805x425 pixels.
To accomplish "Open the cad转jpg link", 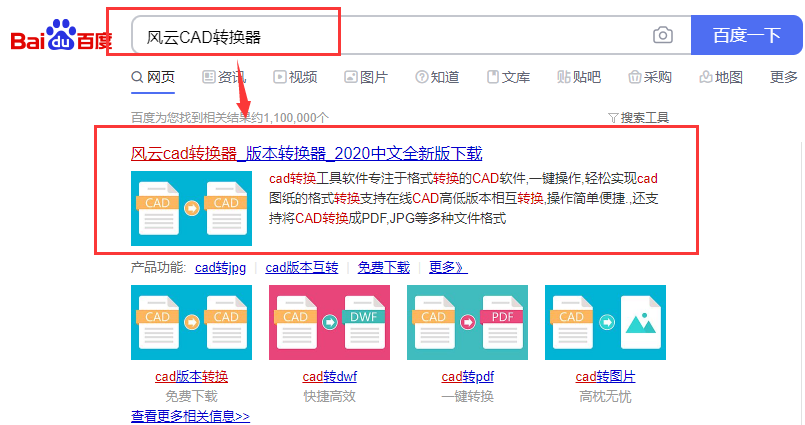I will [220, 267].
